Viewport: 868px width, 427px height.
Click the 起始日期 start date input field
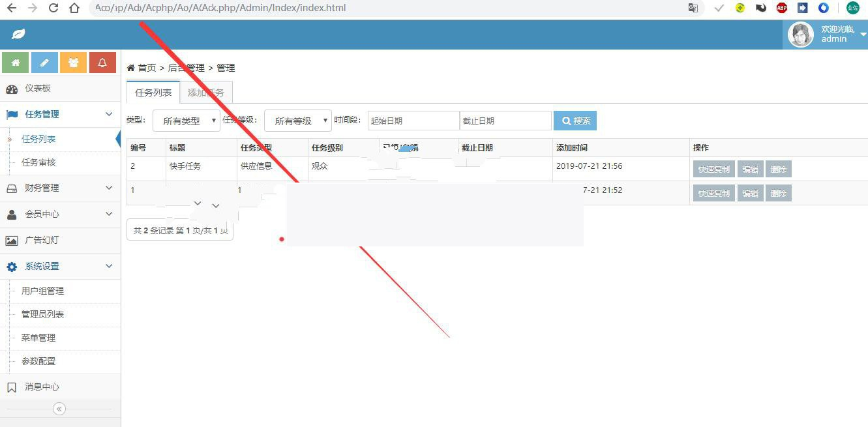point(413,120)
